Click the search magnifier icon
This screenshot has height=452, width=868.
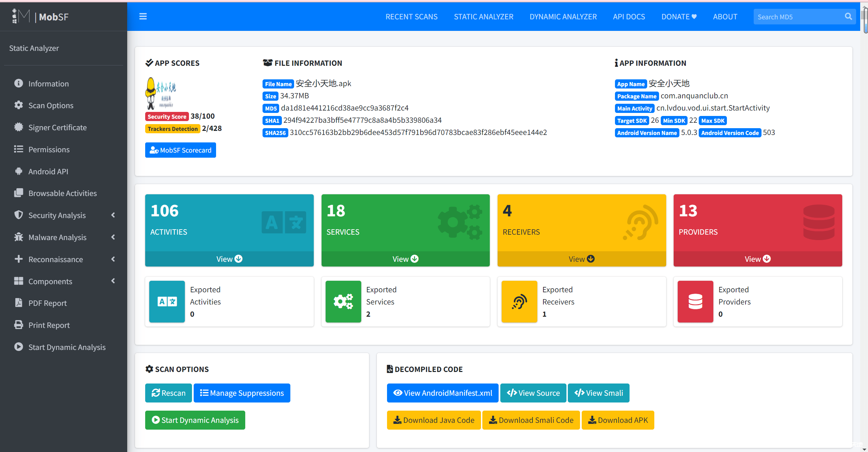(848, 17)
